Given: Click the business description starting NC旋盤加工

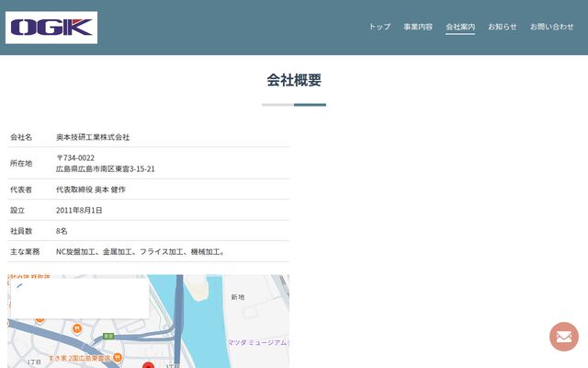Looking at the screenshot, I should (x=141, y=251).
